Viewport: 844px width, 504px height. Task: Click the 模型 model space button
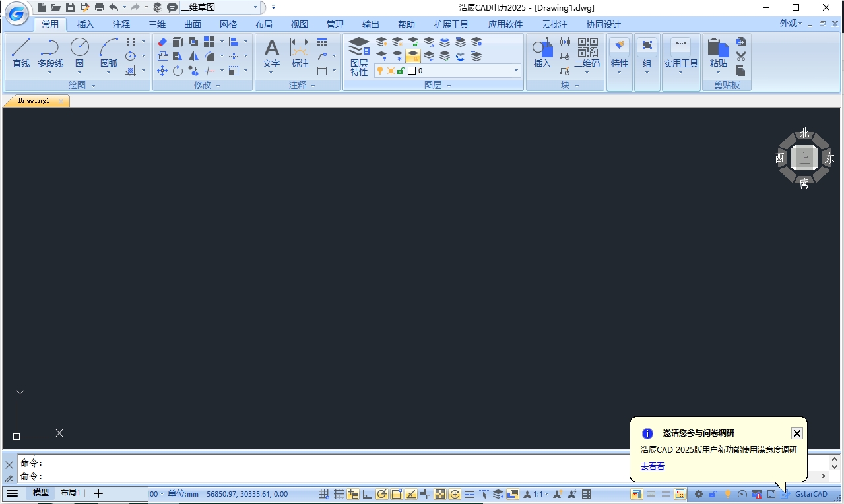pyautogui.click(x=41, y=493)
